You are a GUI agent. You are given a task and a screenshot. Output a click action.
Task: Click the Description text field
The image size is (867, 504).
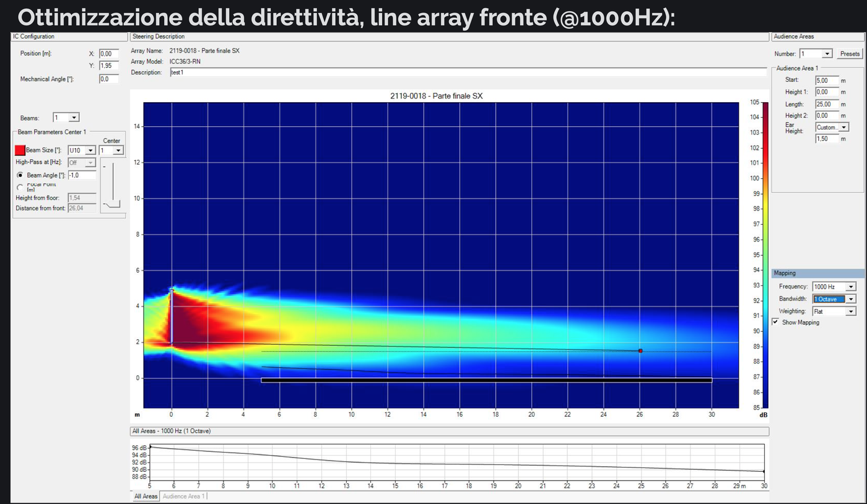[468, 72]
